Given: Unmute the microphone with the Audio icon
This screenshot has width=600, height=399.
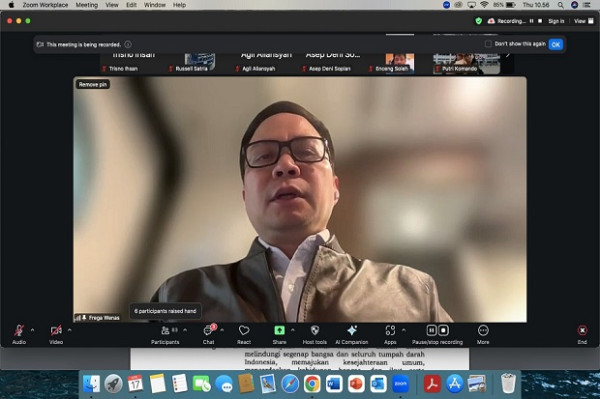Looking at the screenshot, I should 19,331.
